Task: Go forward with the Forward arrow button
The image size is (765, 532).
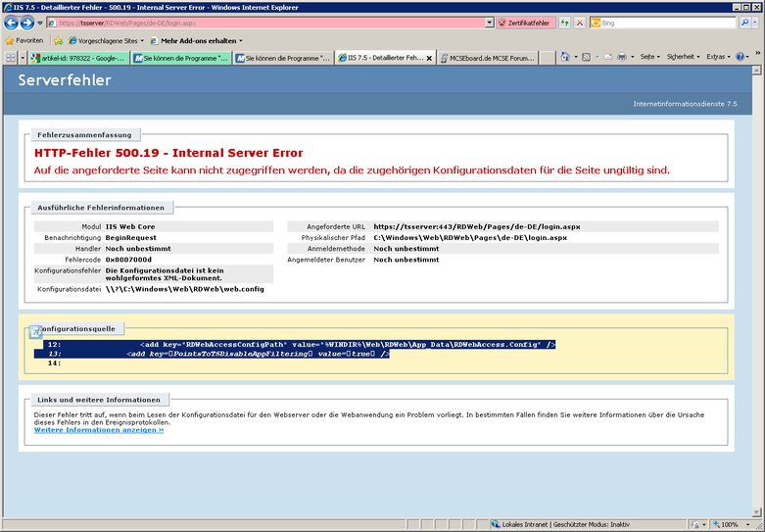Action: tap(27, 23)
